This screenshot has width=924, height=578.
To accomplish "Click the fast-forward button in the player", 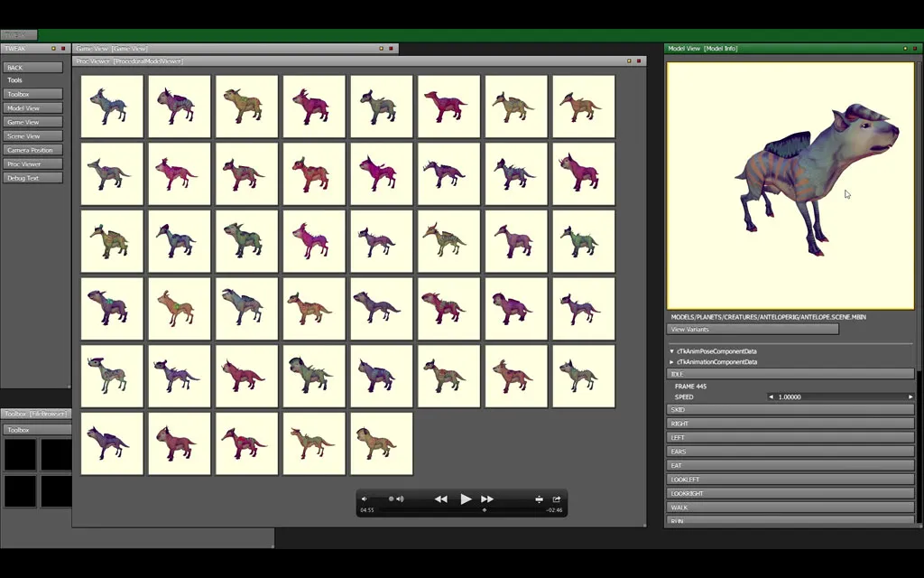I will 487,499.
